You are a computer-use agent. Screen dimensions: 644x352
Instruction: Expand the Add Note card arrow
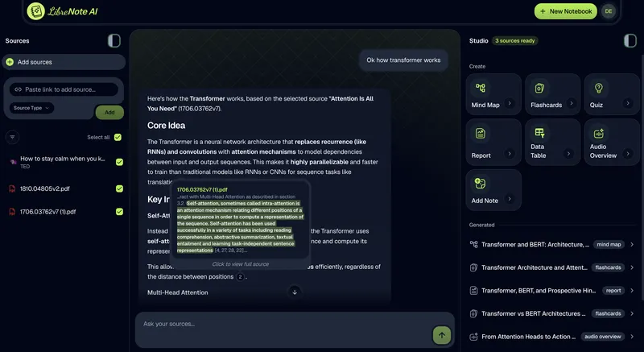(x=510, y=199)
